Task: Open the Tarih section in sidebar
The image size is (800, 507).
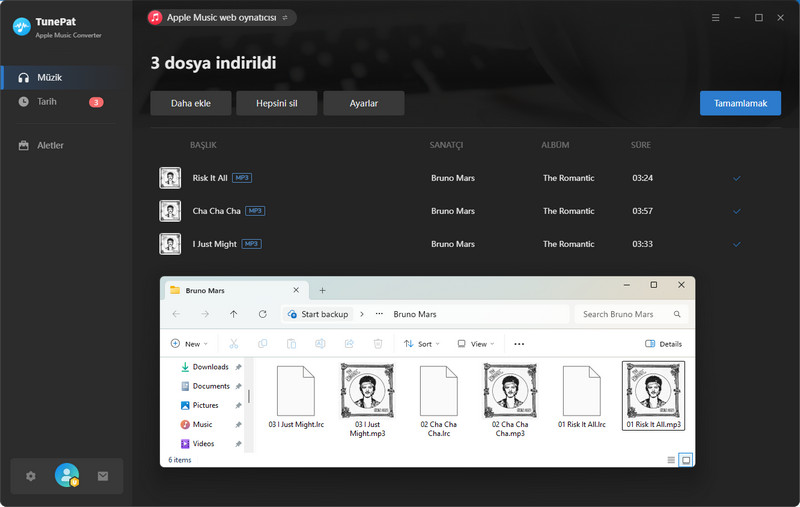Action: click(x=47, y=102)
